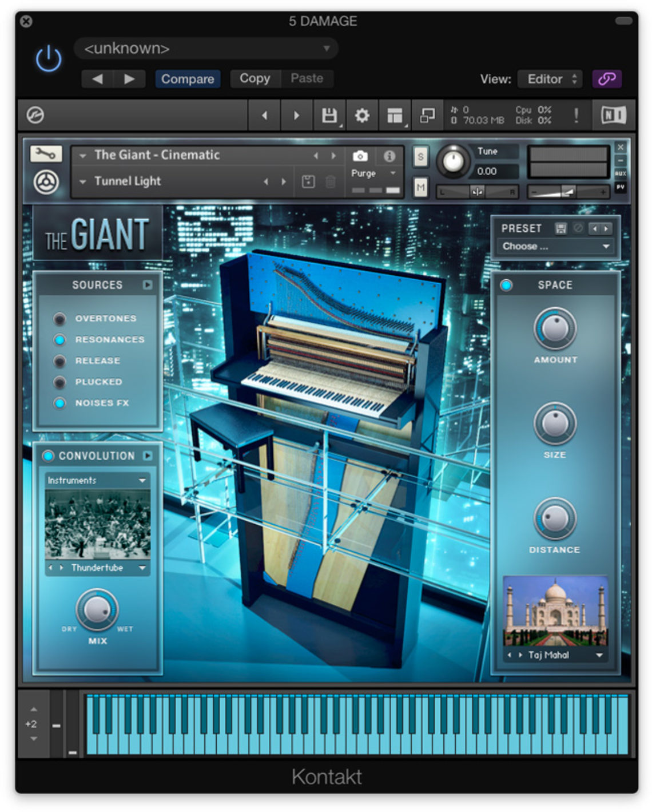The width and height of the screenshot is (652, 812).
Task: Open The Giant - Cinematic instrument menu
Action: [157, 155]
